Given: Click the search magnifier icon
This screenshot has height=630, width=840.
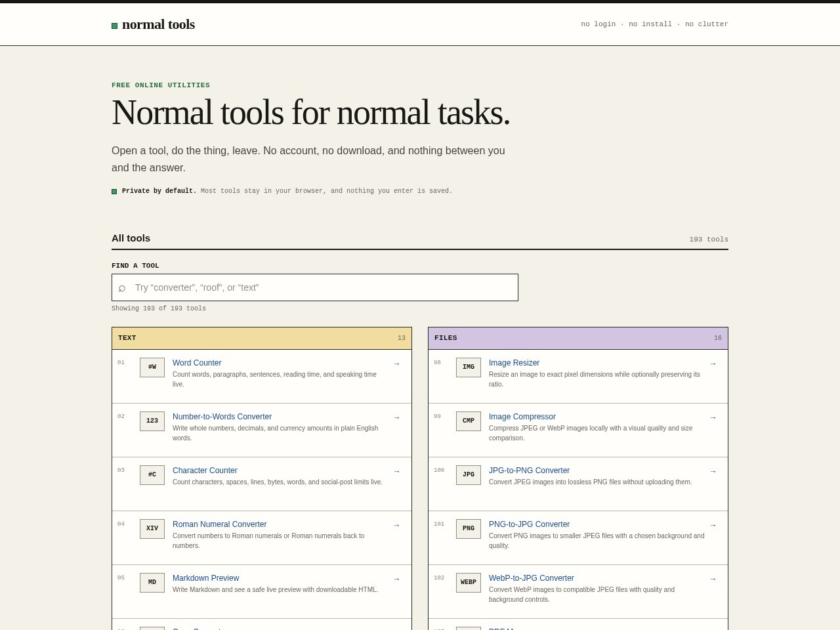Looking at the screenshot, I should tap(122, 287).
